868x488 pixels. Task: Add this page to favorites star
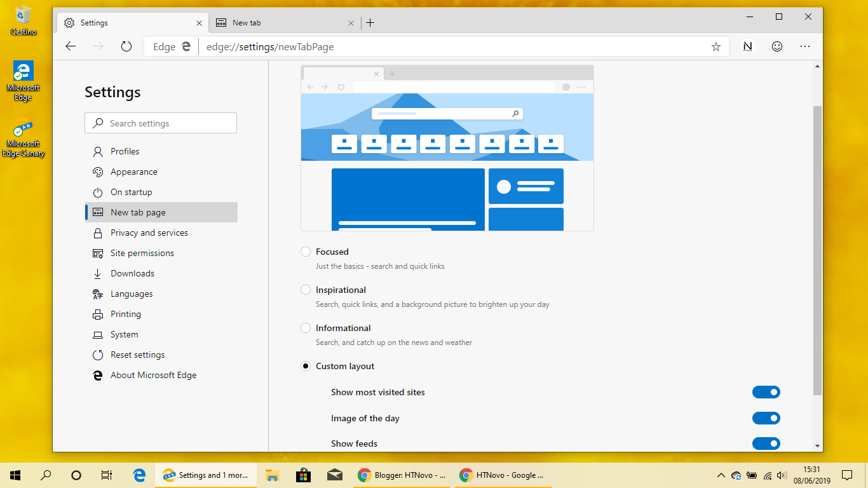click(x=716, y=46)
